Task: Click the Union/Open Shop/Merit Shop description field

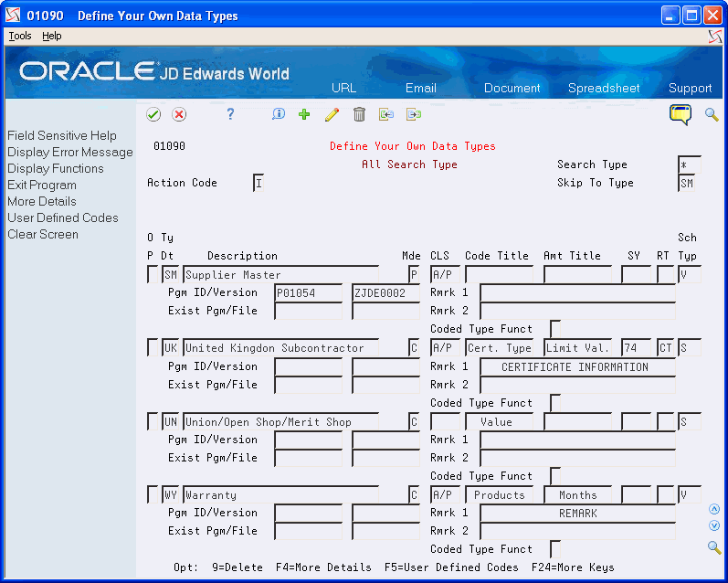Action: click(x=280, y=422)
